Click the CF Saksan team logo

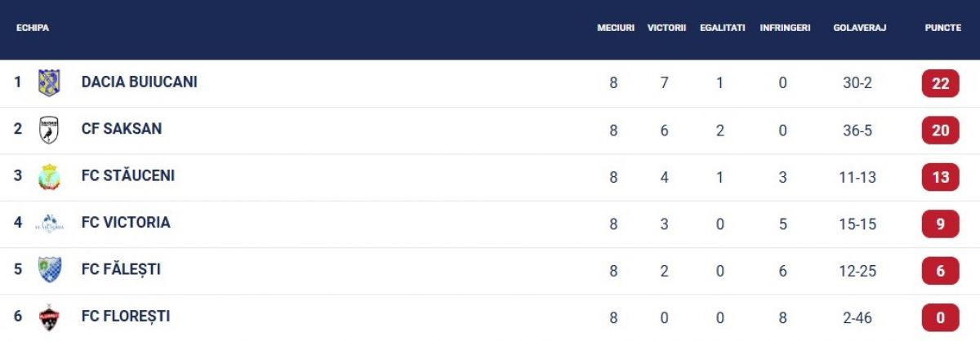click(x=49, y=130)
